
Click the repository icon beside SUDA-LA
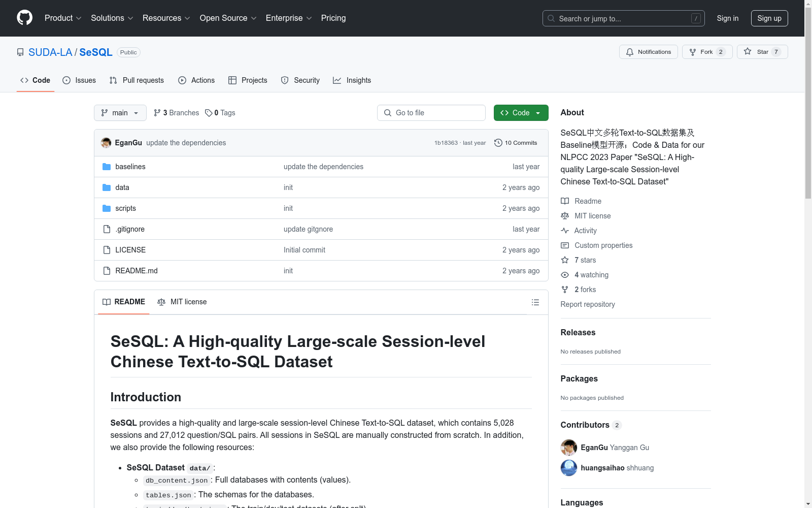(x=20, y=52)
